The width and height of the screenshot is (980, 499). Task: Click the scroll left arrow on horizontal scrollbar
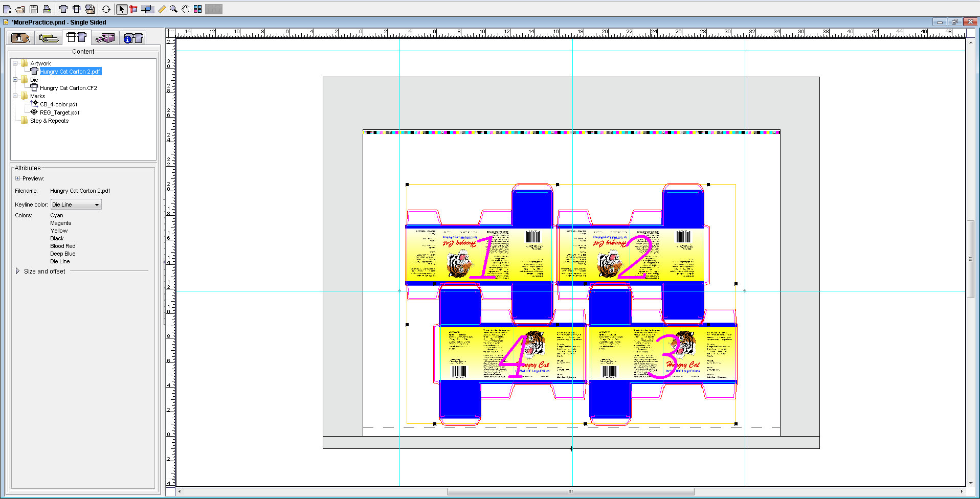(x=180, y=491)
